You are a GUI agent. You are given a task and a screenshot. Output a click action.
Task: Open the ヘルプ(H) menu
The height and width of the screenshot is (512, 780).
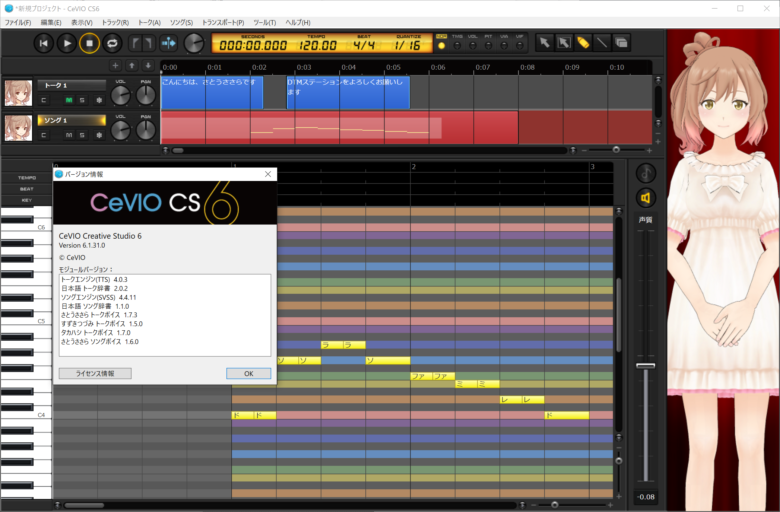pyautogui.click(x=297, y=22)
